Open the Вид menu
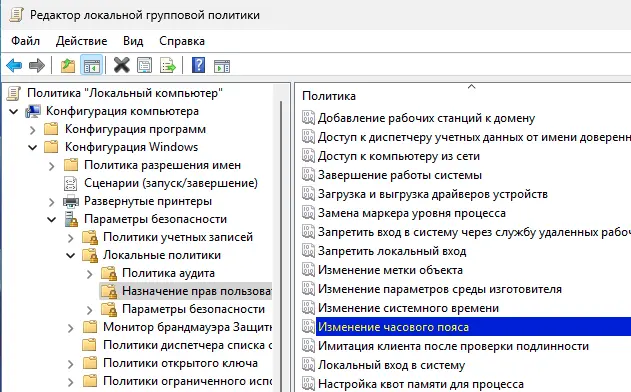 pyautogui.click(x=133, y=41)
